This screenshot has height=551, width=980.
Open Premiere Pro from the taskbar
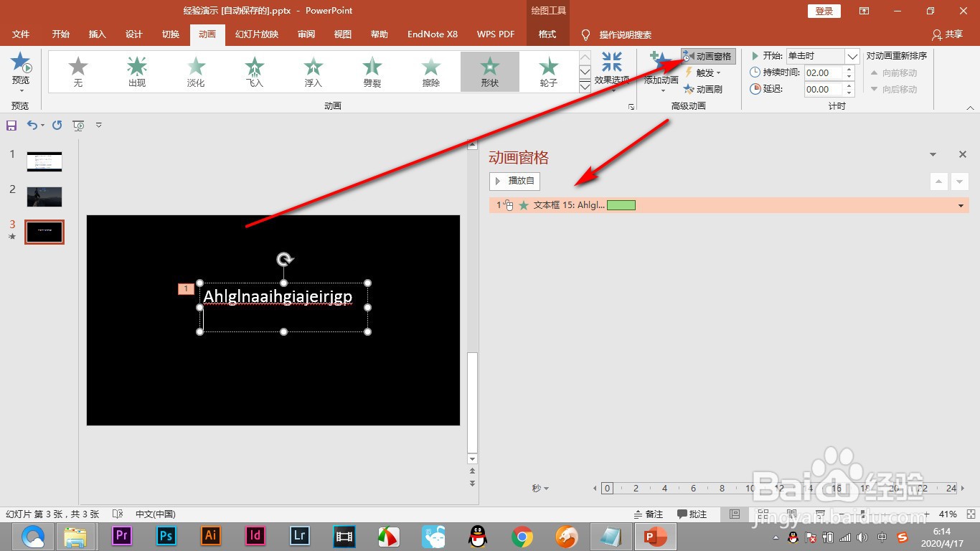pos(122,535)
